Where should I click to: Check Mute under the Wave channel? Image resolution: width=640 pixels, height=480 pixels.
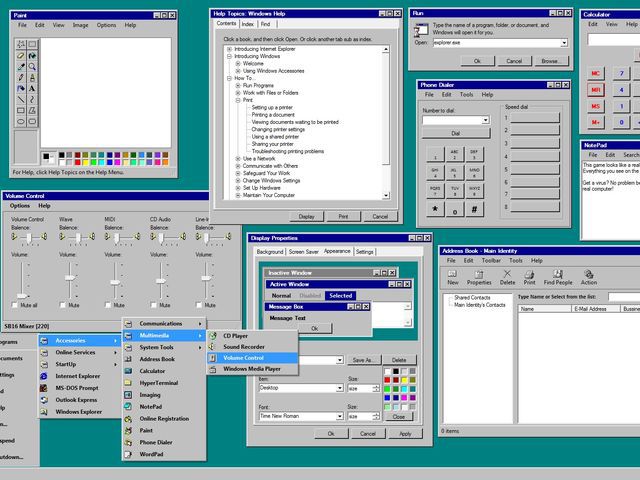click(62, 305)
